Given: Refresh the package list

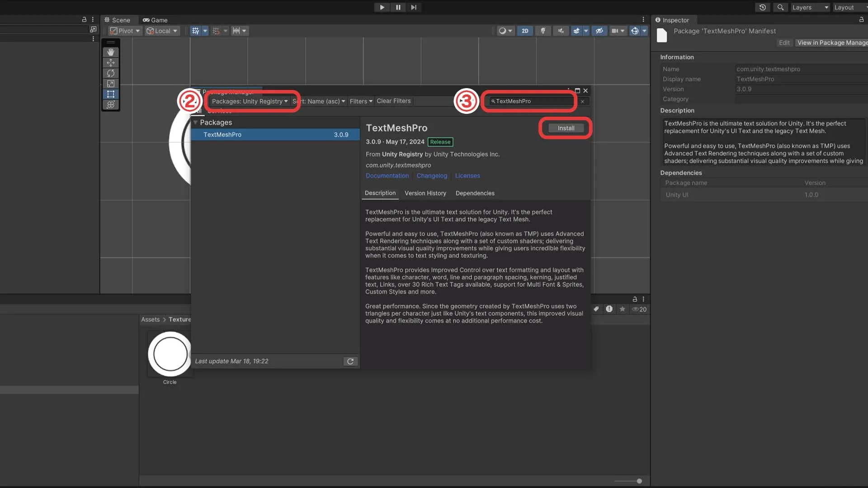Looking at the screenshot, I should tap(350, 361).
